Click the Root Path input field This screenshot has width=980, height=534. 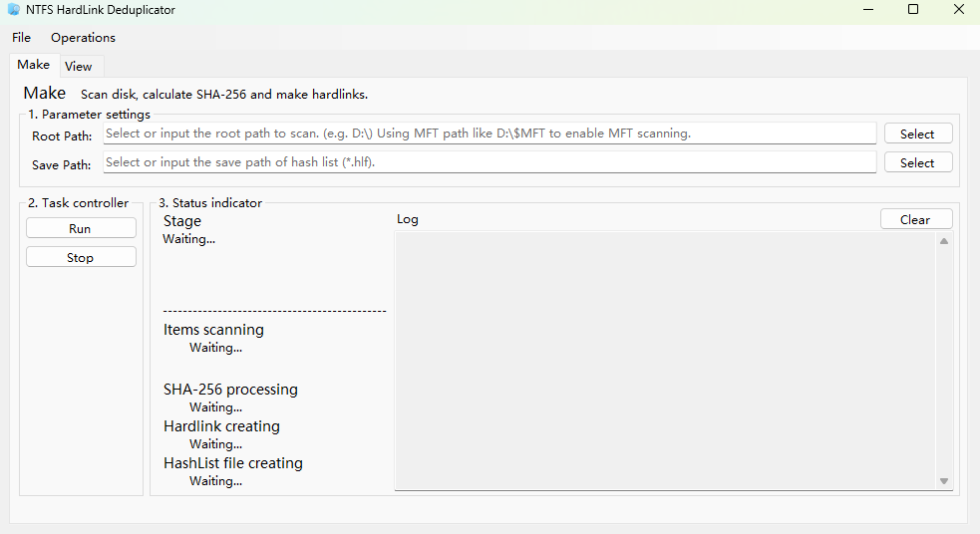(490, 133)
